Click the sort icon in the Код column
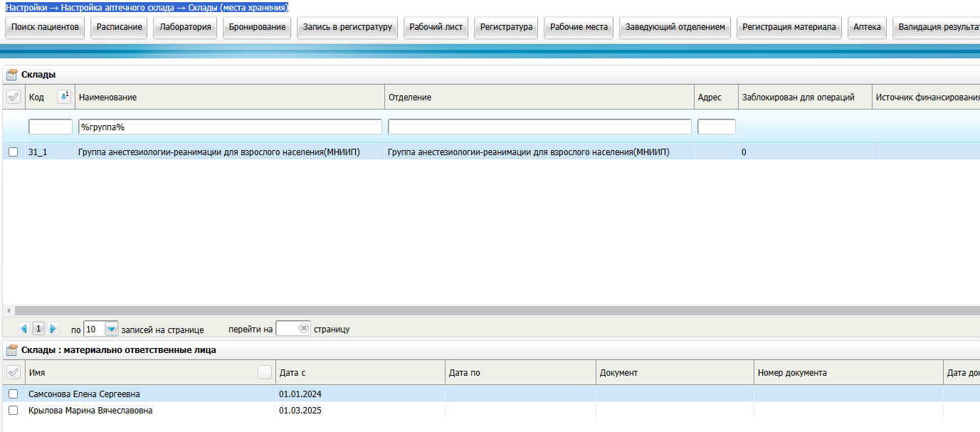Screen dimensions: 980x432 click(64, 97)
